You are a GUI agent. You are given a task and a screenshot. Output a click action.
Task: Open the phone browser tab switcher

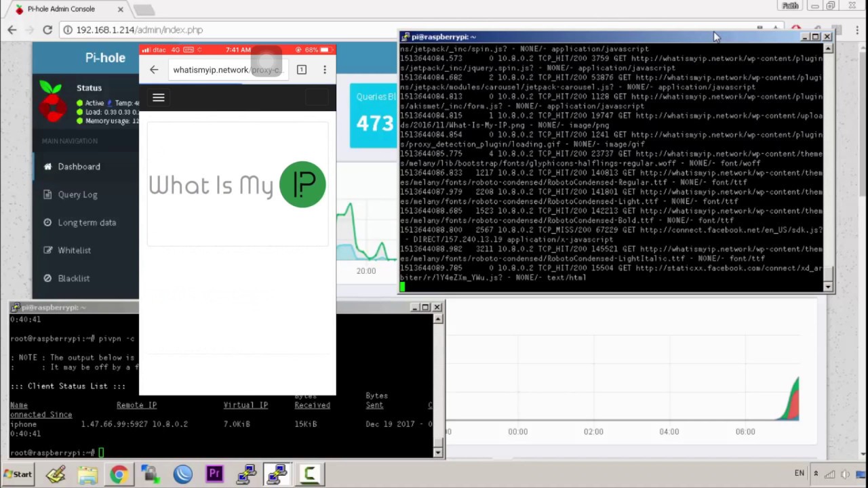(302, 70)
